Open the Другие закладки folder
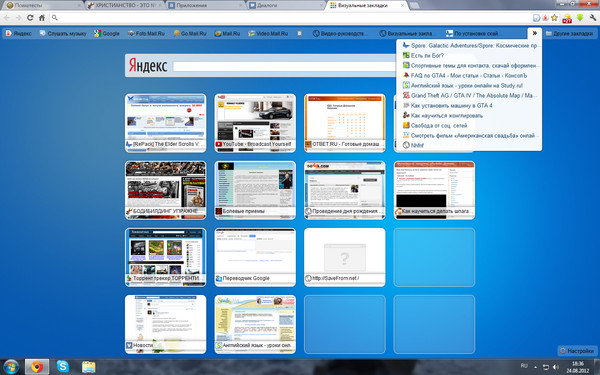The height and width of the screenshot is (375, 600). coord(569,33)
